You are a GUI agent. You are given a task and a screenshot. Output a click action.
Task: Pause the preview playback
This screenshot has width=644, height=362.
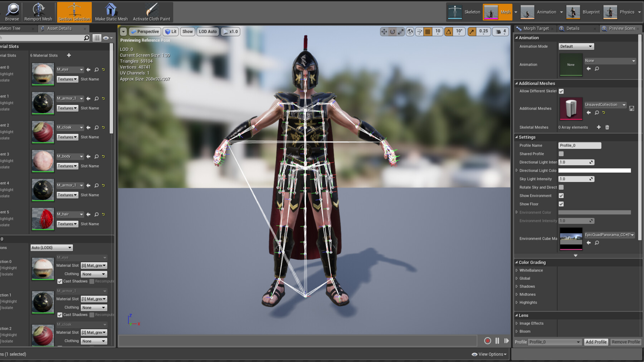497,341
